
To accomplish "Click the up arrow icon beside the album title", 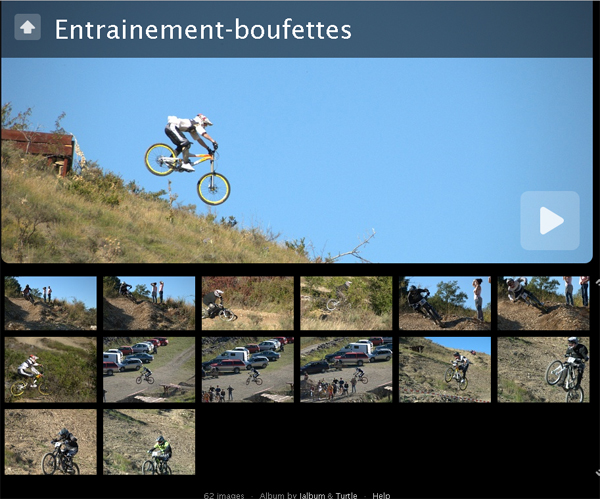I will coord(28,27).
